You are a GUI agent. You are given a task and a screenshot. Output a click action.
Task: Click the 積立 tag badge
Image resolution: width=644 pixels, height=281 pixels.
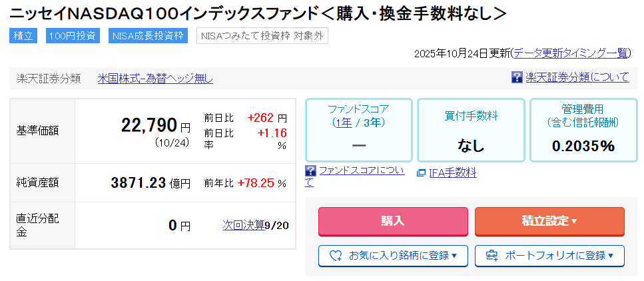[24, 36]
